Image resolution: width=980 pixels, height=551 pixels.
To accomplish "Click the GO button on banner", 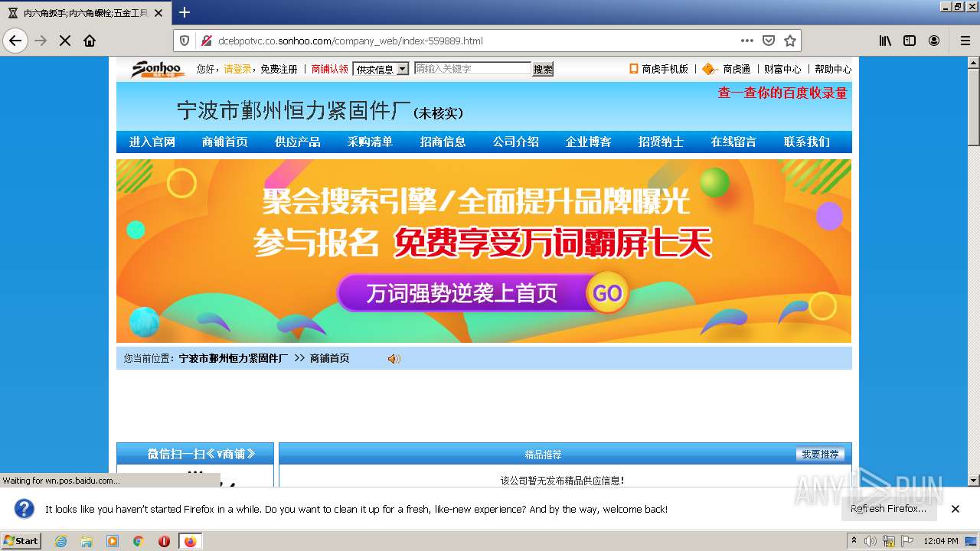I will click(607, 294).
